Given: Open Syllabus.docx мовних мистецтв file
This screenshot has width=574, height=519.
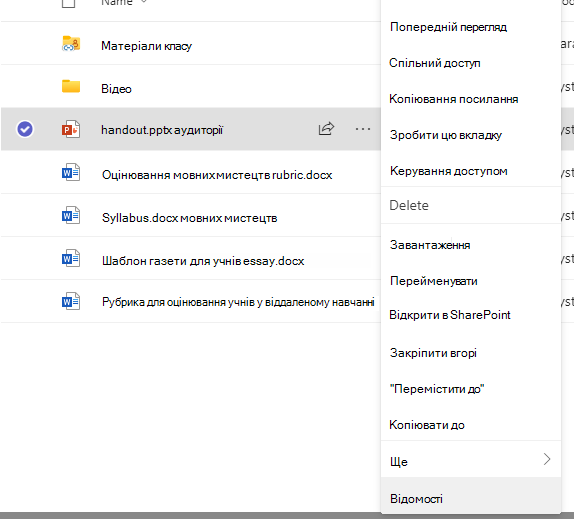Looking at the screenshot, I should coord(190,218).
